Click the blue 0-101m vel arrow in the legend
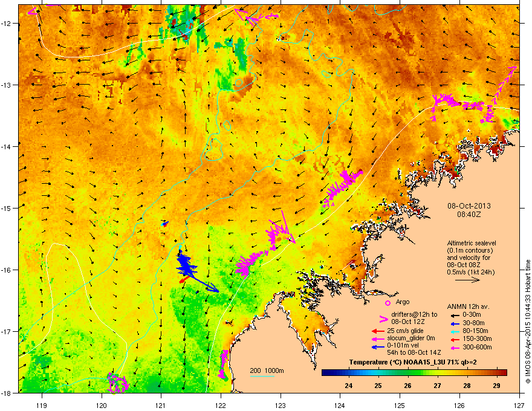The image size is (532, 411). pos(378,347)
